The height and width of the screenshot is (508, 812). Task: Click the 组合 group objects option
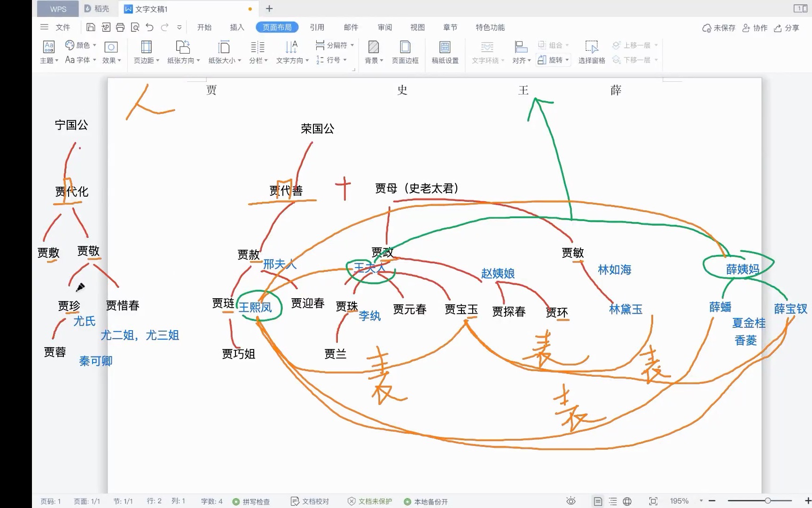coord(554,45)
